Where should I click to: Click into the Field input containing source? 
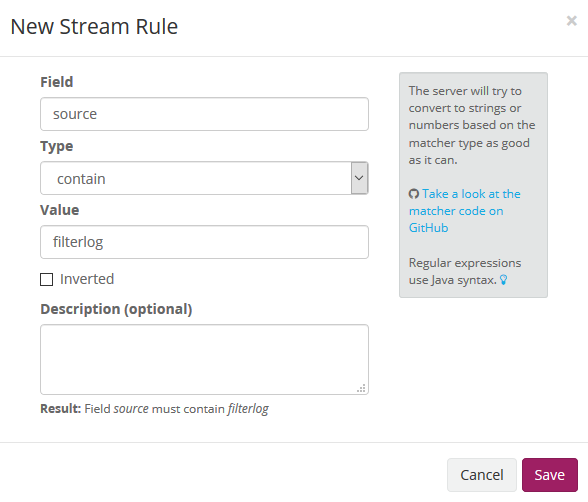tap(204, 114)
